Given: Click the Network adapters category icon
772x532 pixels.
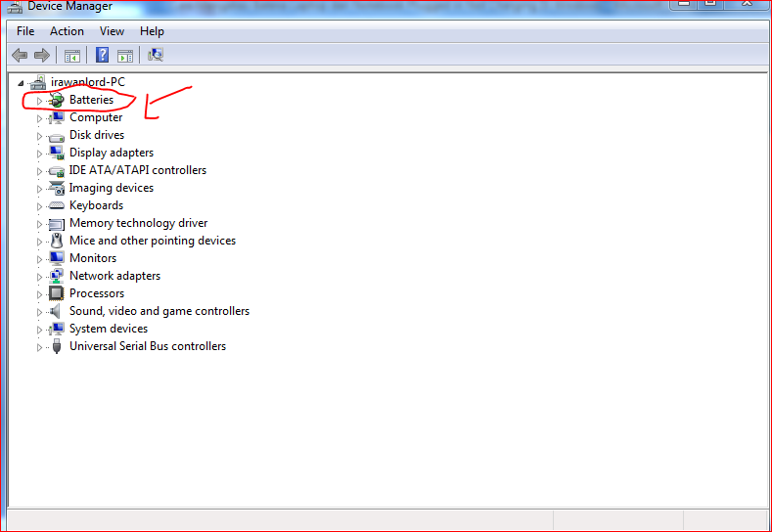Looking at the screenshot, I should [57, 276].
